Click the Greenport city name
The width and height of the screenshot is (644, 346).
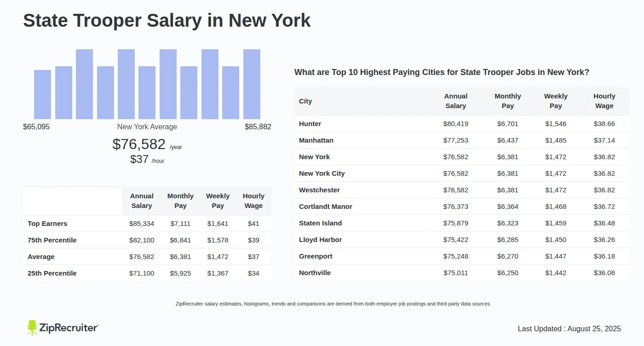316,256
